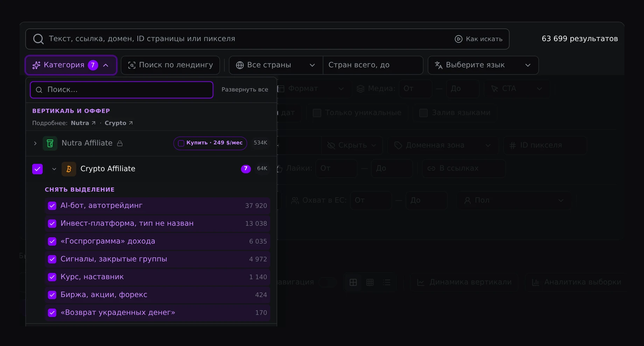
Task: Click the Bitcoin icon of Crypto Affiliate
Action: click(69, 169)
